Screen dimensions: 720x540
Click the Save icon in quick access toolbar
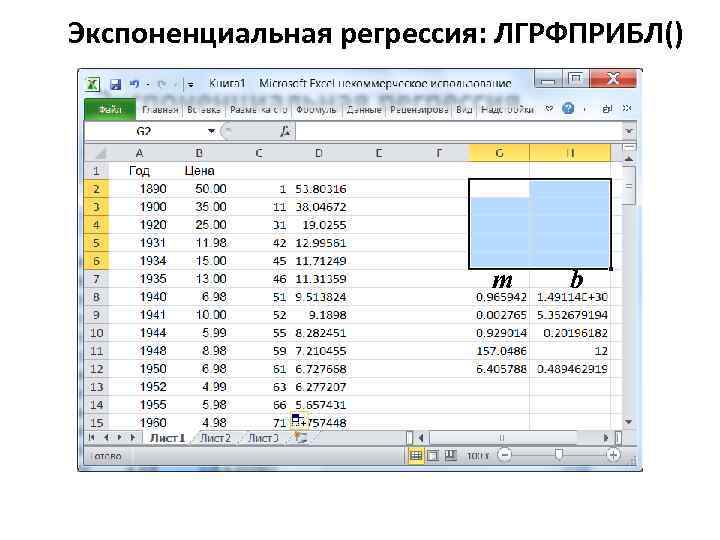[115, 84]
